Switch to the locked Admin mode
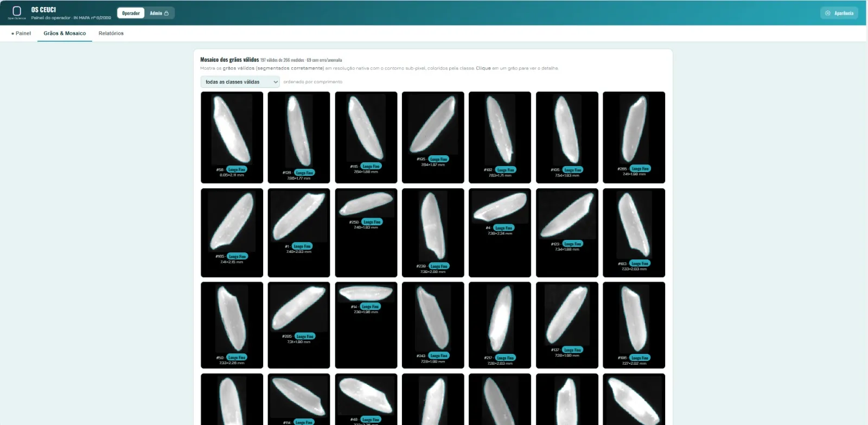This screenshot has width=868, height=425. coord(159,13)
